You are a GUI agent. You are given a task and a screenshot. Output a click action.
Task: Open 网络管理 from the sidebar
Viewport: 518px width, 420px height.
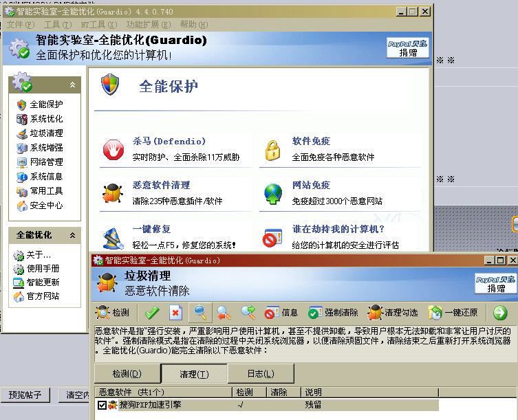click(x=46, y=162)
